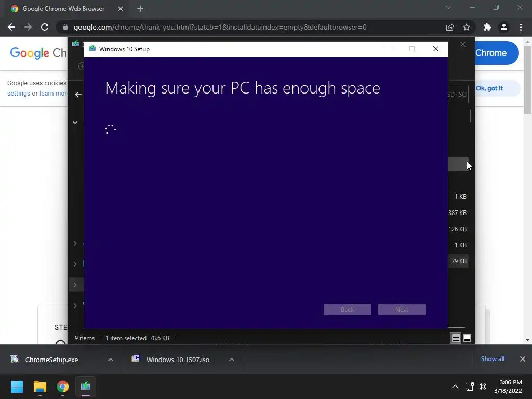Select the 126 KB file row
Viewport: 532px width, 399px height.
(x=458, y=229)
